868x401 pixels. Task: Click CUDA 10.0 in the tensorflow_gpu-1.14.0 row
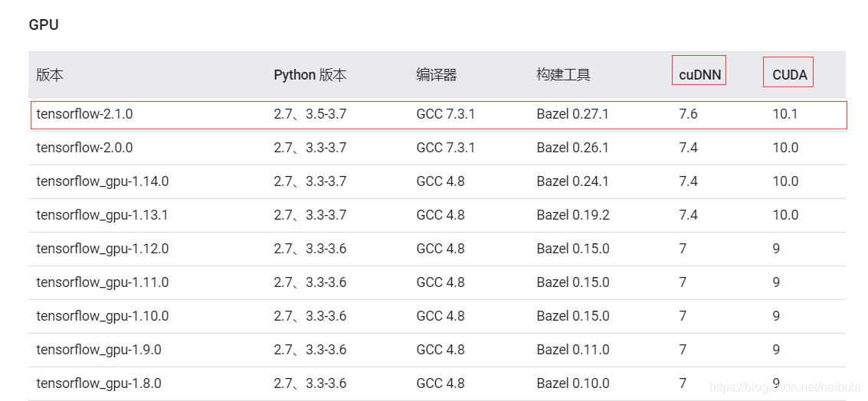[785, 181]
